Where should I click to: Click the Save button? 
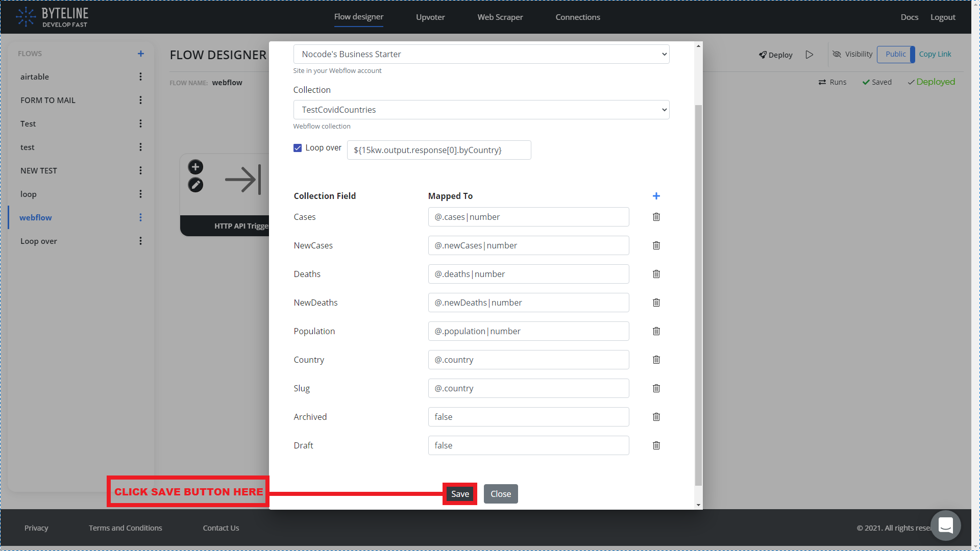pyautogui.click(x=460, y=494)
